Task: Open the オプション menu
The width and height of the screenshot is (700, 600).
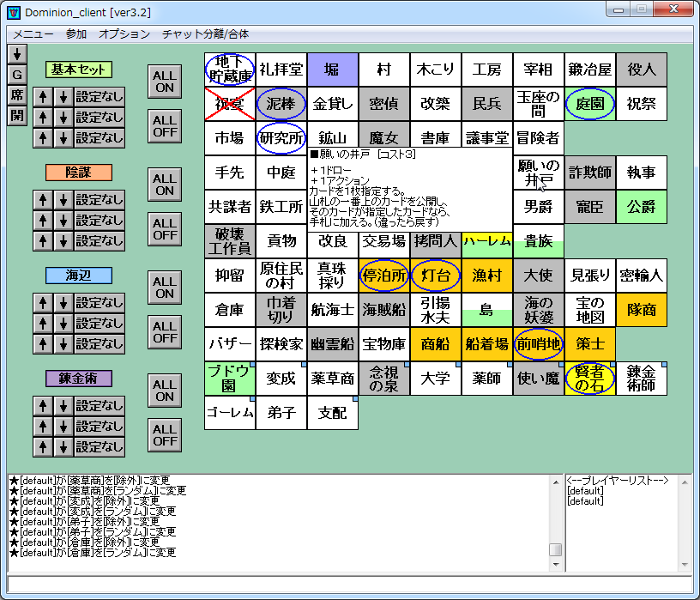Action: pyautogui.click(x=124, y=34)
